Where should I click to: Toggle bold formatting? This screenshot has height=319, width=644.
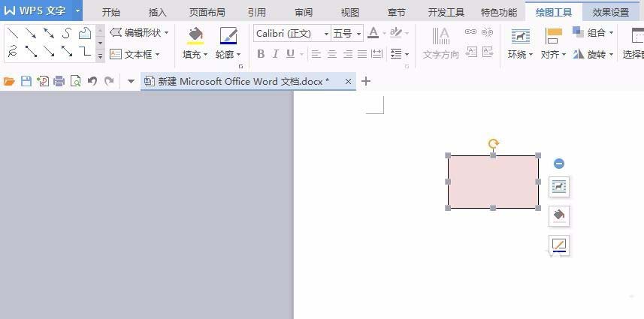261,54
